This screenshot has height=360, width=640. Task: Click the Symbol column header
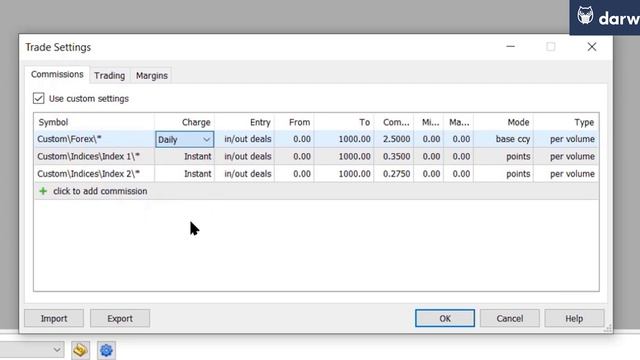click(94, 122)
